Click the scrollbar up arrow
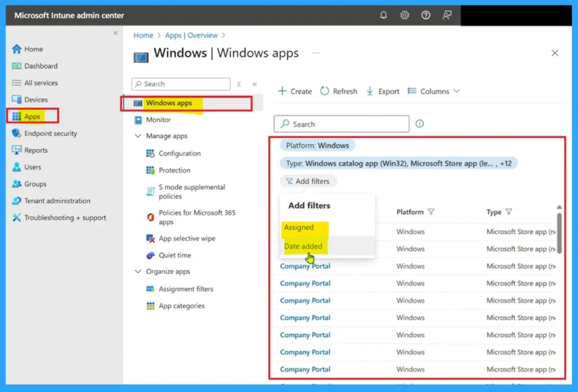 pos(559,207)
